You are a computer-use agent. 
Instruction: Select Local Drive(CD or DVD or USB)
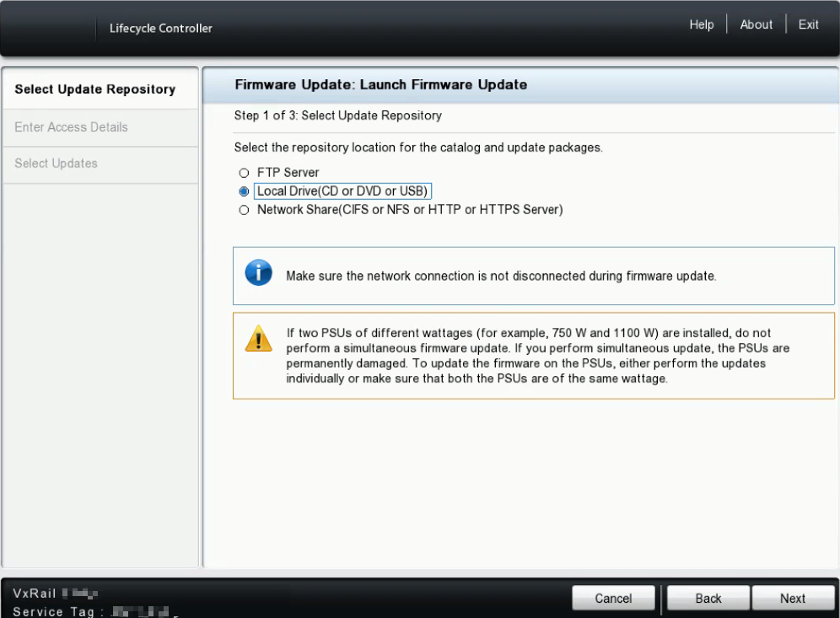244,191
